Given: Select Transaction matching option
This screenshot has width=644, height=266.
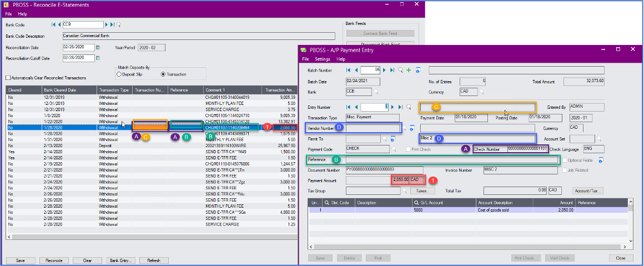Looking at the screenshot, I should (163, 74).
